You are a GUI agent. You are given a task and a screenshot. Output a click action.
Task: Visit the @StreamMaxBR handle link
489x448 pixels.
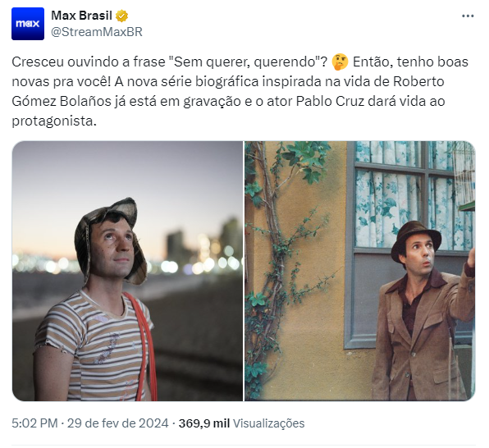[97, 32]
